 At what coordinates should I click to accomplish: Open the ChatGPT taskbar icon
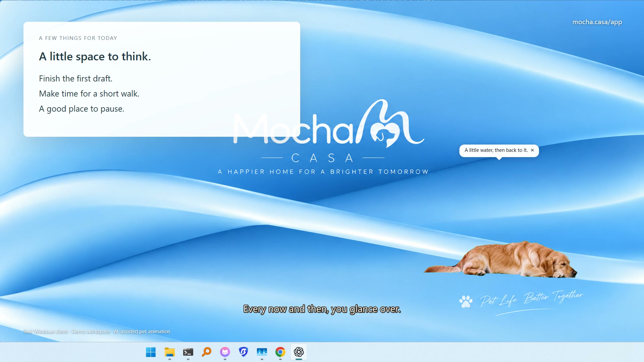[299, 352]
